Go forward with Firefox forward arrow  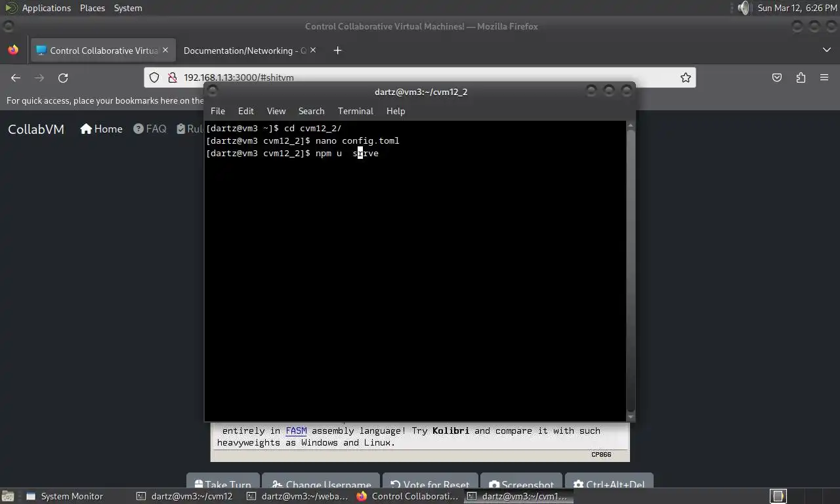[x=39, y=77]
